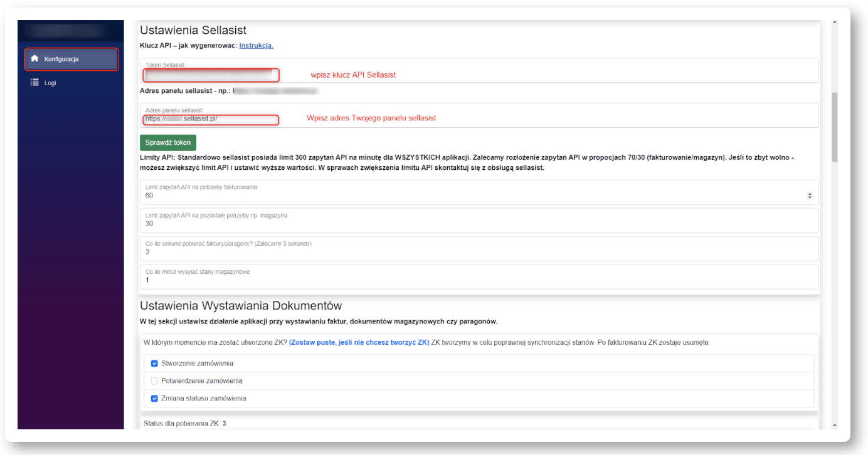Click the home icon beside Konfiguracja
Image resolution: width=868 pixels, height=455 pixels.
point(35,59)
